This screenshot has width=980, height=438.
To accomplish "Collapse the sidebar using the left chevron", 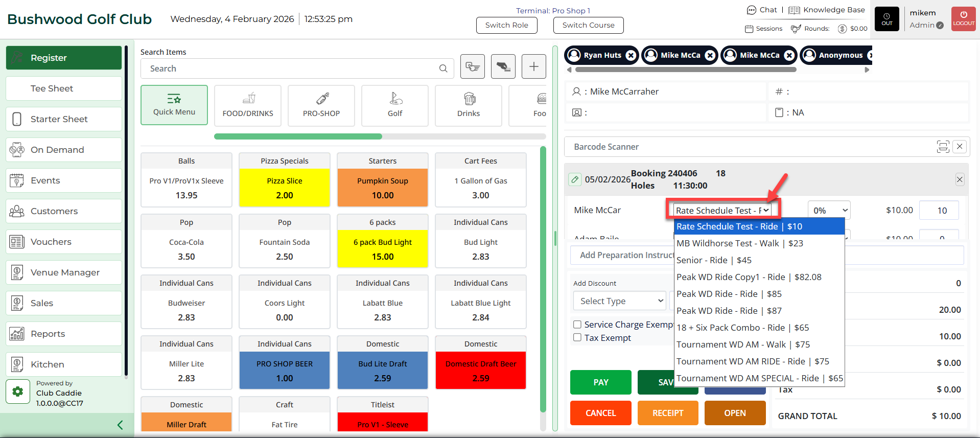I will coord(120,425).
